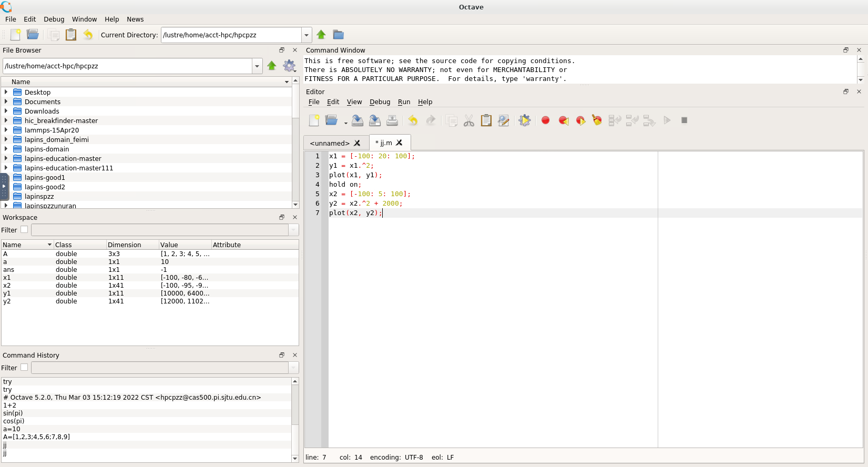868x467 pixels.
Task: Expand the lapins-education-master folder
Action: [6, 158]
